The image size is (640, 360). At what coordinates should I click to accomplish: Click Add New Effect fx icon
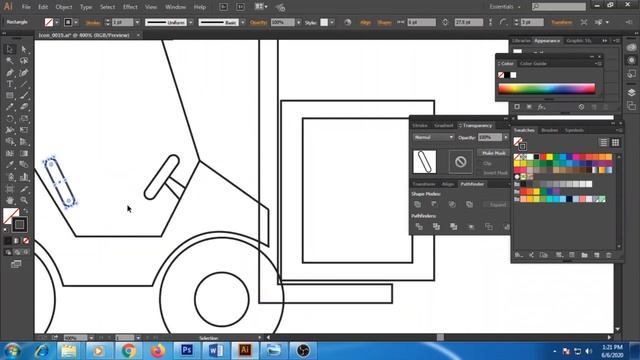tap(542, 107)
